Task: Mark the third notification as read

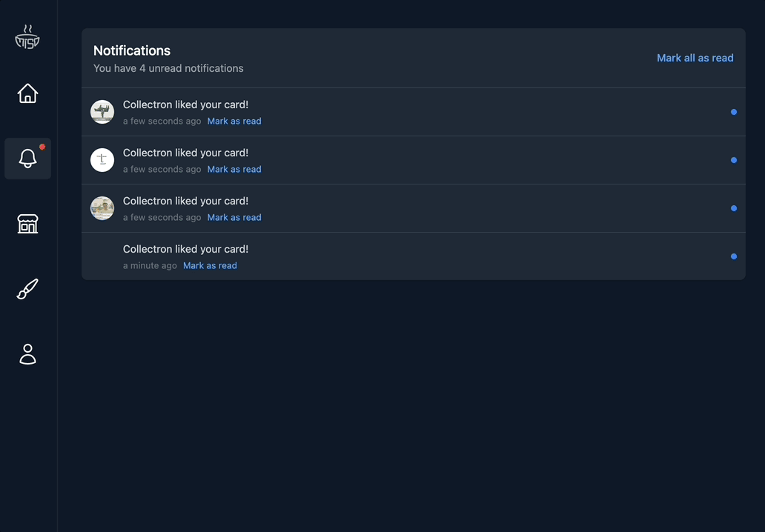Action: click(234, 218)
